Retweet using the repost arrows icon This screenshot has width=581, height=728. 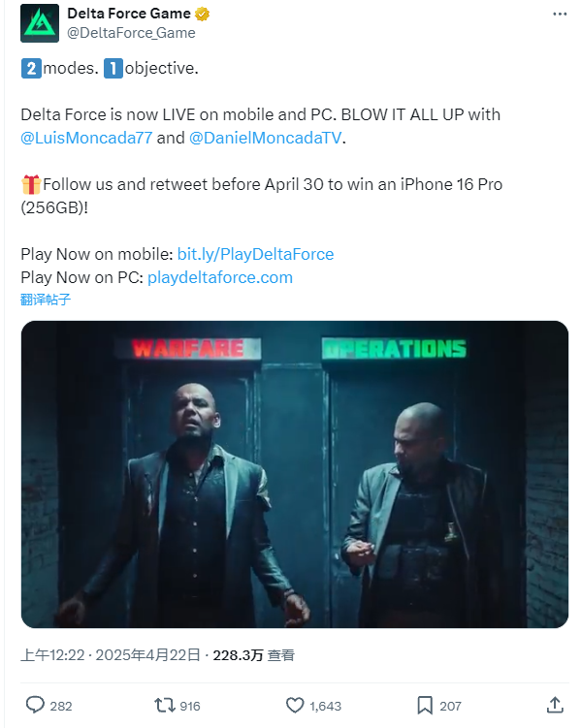165,706
